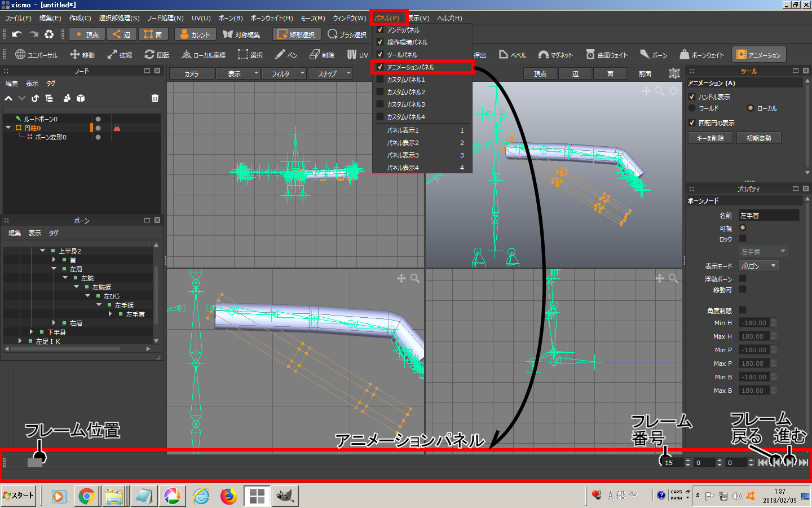The width and height of the screenshot is (812, 508).
Task: Open the ボーン(B) menu
Action: pyautogui.click(x=231, y=18)
